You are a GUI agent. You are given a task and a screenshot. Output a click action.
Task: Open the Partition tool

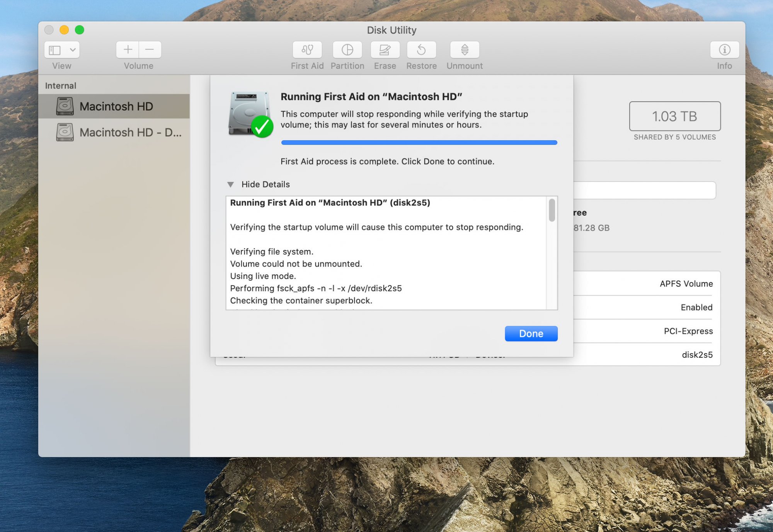click(x=347, y=50)
